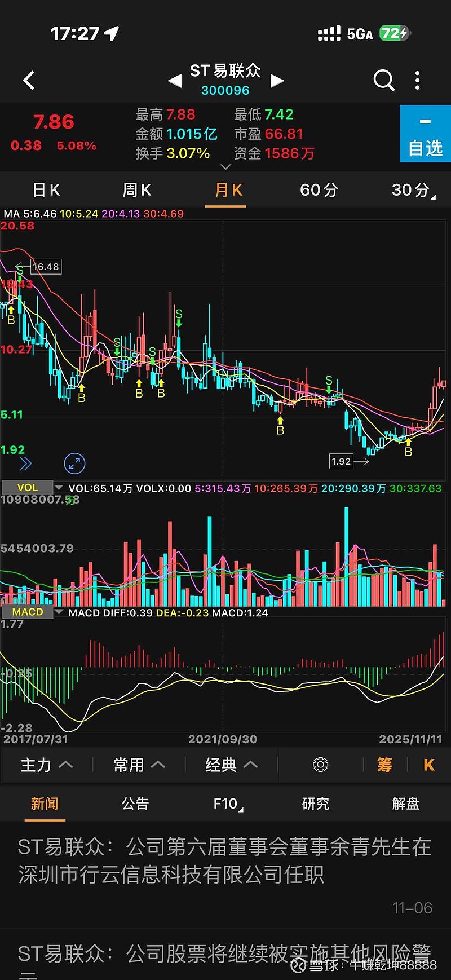Tap the ST易联众 stock title
Screen dimensions: 451x980
(225, 71)
